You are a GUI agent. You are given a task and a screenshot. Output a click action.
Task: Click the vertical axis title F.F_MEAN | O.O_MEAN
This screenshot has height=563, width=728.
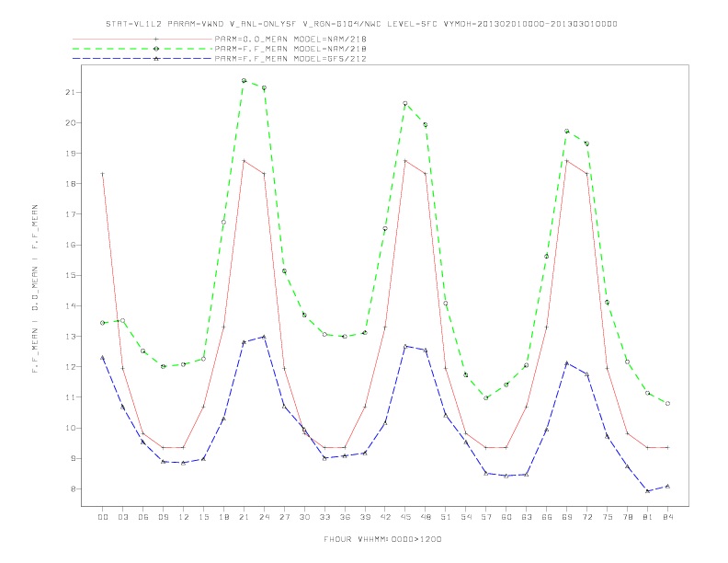point(35,289)
